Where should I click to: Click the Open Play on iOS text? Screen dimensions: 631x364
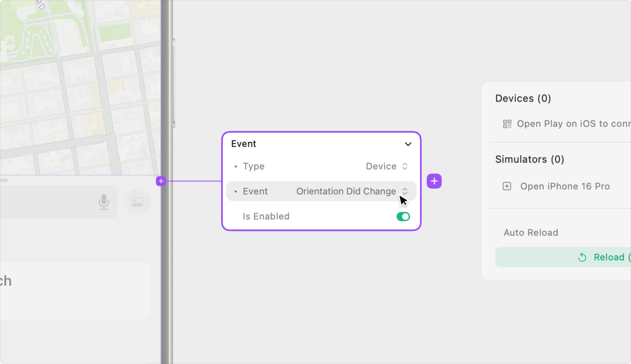(x=573, y=124)
